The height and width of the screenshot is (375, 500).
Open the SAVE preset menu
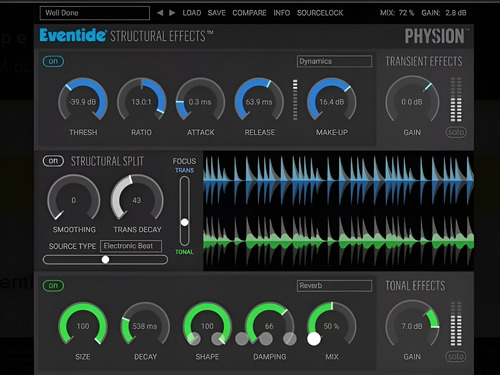coord(216,13)
